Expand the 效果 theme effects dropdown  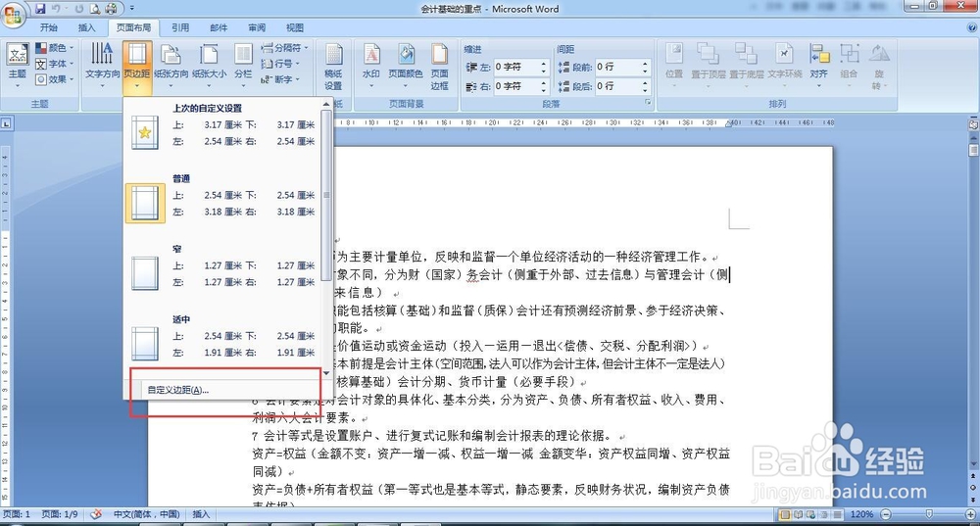tap(54, 79)
